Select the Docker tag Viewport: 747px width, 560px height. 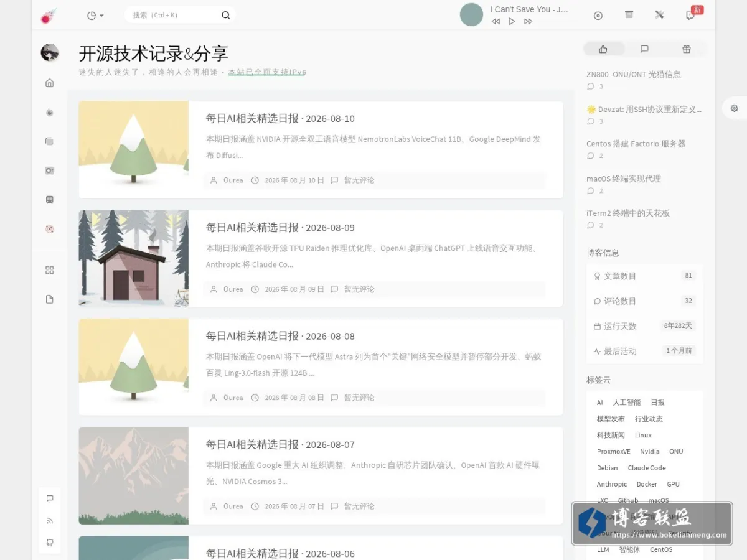[647, 484]
